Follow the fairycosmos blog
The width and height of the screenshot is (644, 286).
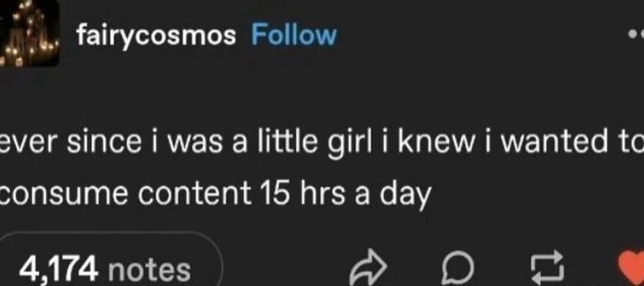(293, 35)
